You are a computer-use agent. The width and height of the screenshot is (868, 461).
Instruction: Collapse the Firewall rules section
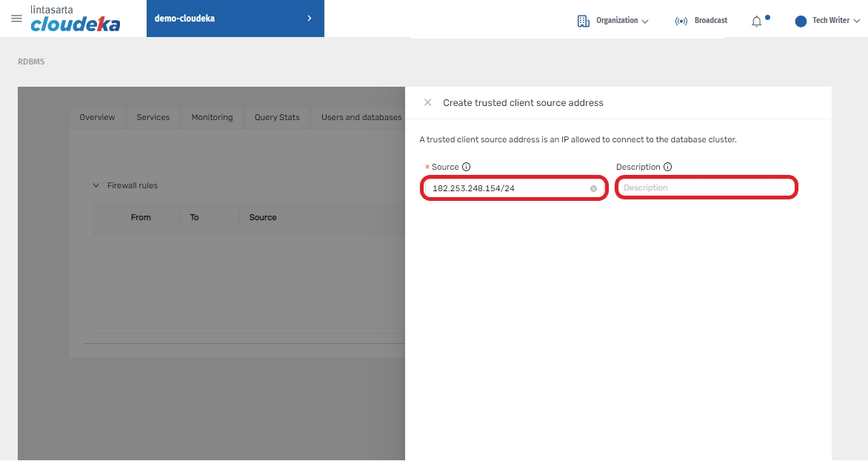pyautogui.click(x=96, y=186)
